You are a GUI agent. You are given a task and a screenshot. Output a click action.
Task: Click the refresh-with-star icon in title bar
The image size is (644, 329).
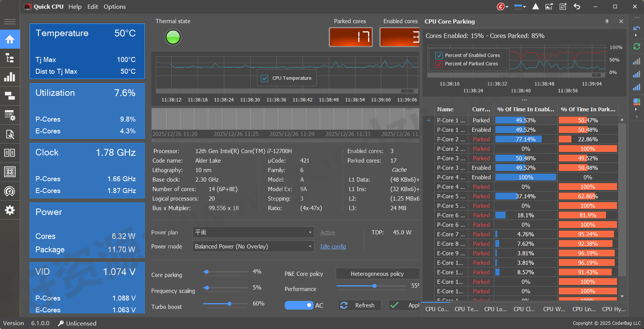tap(563, 6)
